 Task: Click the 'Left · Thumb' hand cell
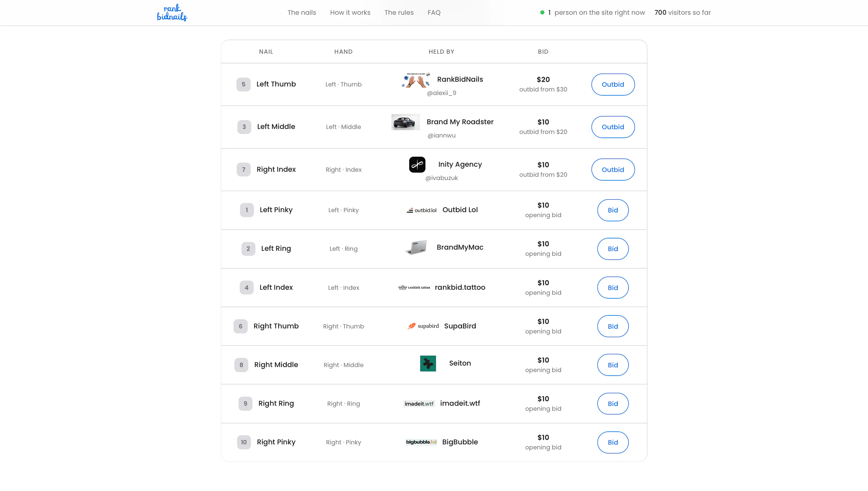click(x=343, y=84)
